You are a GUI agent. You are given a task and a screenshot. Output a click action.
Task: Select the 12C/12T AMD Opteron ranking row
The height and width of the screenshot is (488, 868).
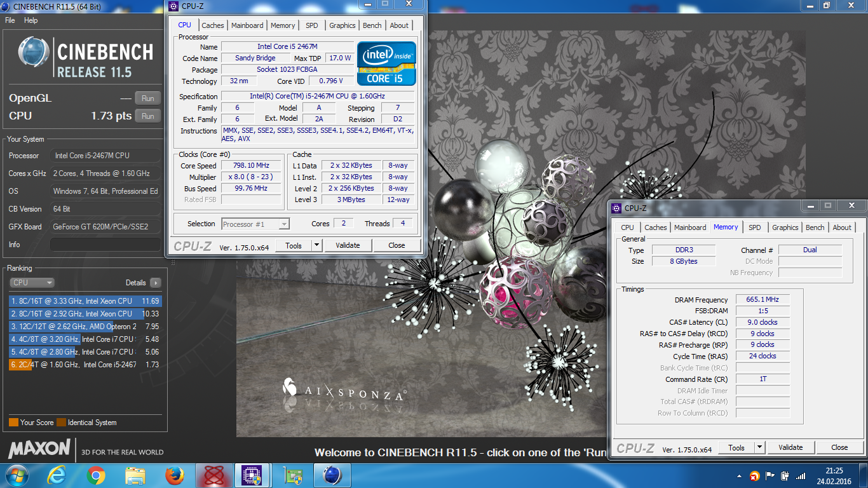[85, 327]
